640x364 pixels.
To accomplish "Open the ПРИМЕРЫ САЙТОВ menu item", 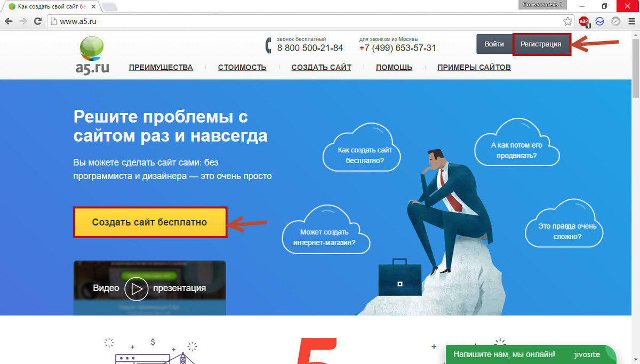I will point(474,67).
